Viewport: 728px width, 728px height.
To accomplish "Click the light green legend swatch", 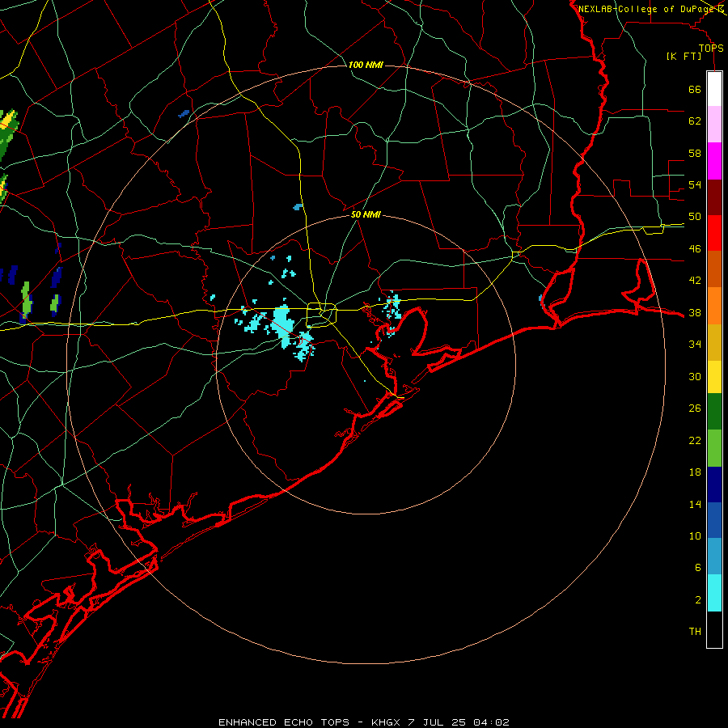I will [x=714, y=448].
